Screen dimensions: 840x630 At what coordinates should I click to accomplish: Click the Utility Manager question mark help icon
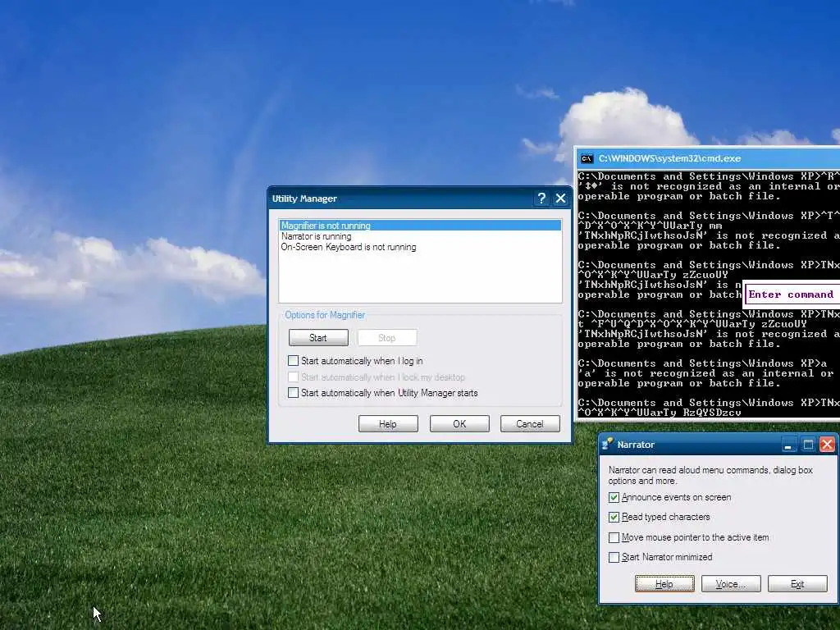[x=541, y=199]
